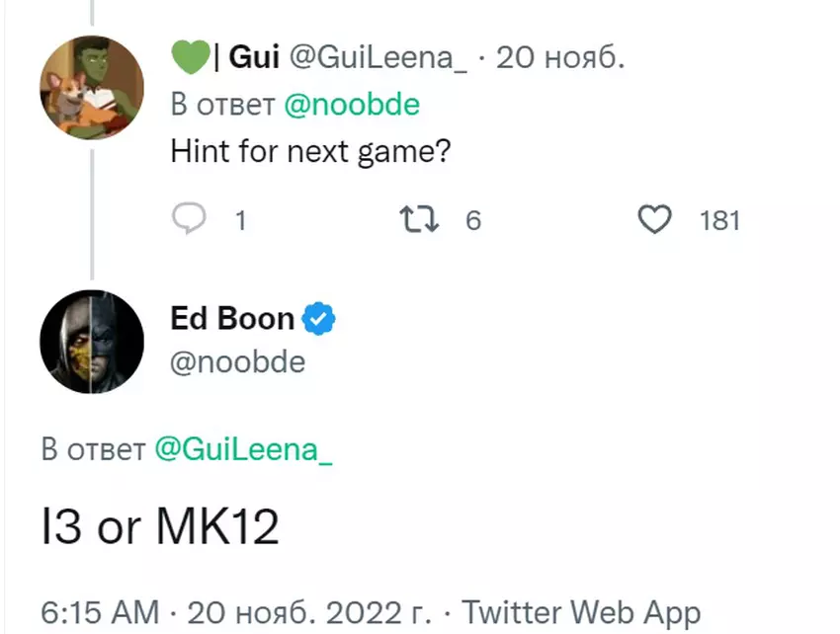Click the 181 likes count

click(x=719, y=220)
